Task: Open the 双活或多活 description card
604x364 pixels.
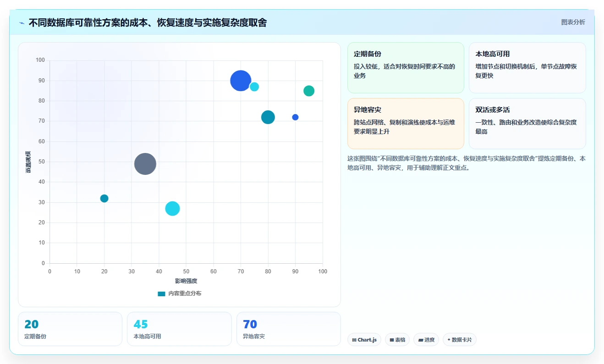Action: [x=527, y=124]
